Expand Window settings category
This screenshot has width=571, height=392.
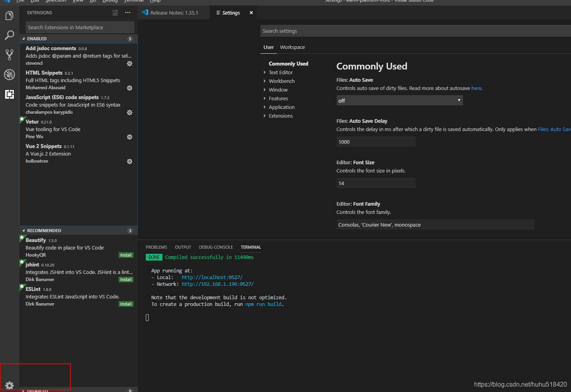click(278, 90)
